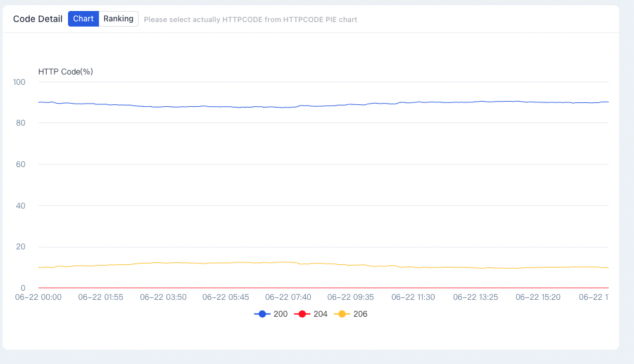
Task: Click the 06-22 01:55 axis label
Action: (100, 297)
